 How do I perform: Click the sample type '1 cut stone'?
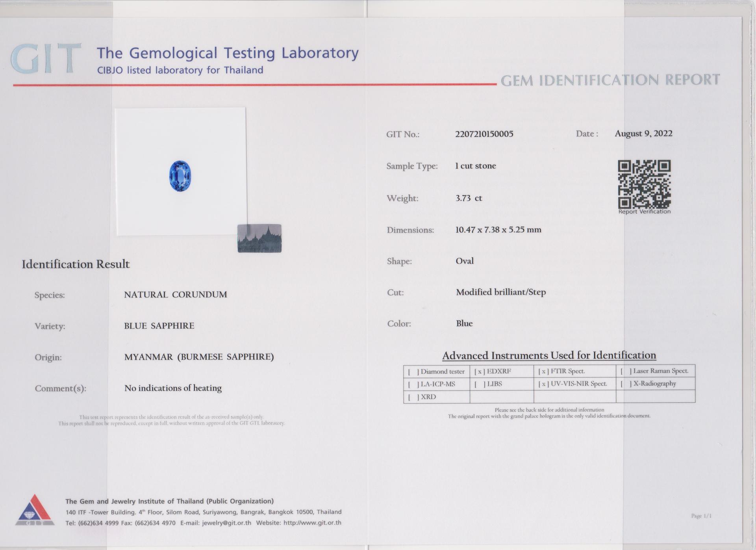[475, 166]
